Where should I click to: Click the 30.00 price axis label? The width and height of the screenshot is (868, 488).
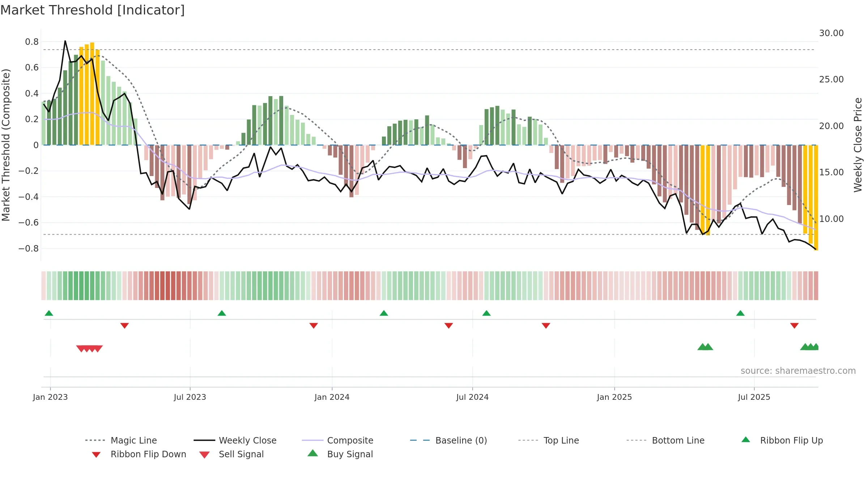[831, 33]
